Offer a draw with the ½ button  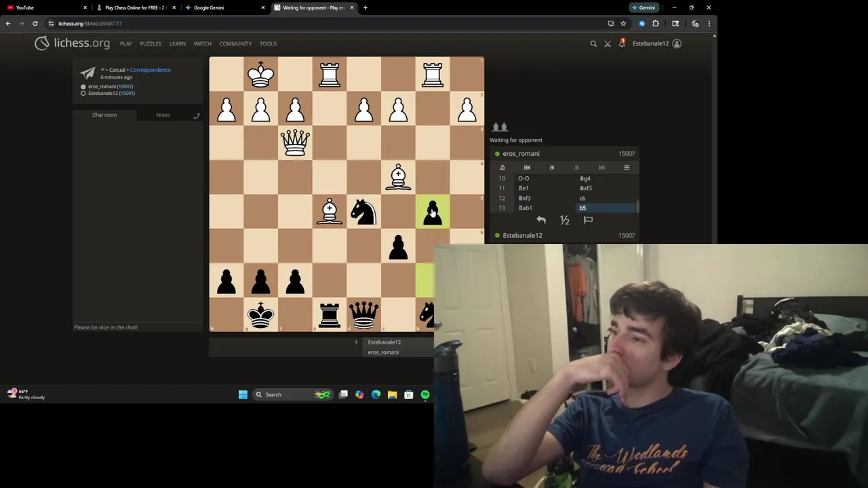[x=564, y=220]
